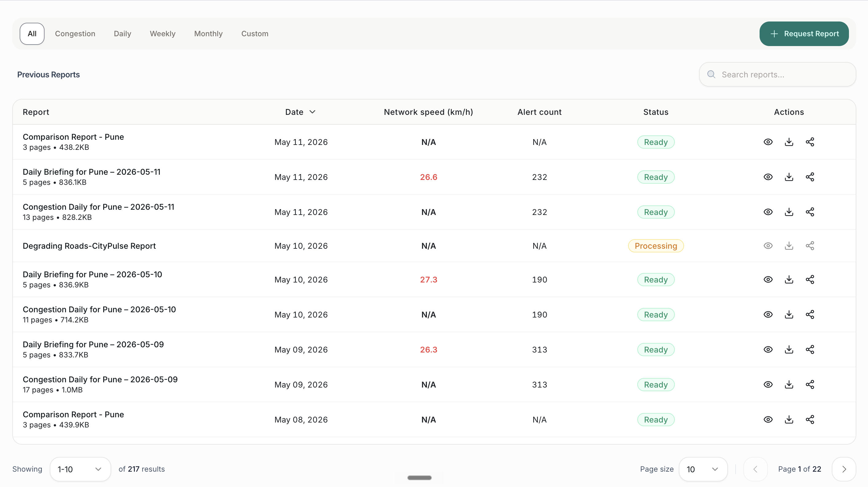Sort reports by the Date column
This screenshot has width=868, height=487.
[x=300, y=112]
